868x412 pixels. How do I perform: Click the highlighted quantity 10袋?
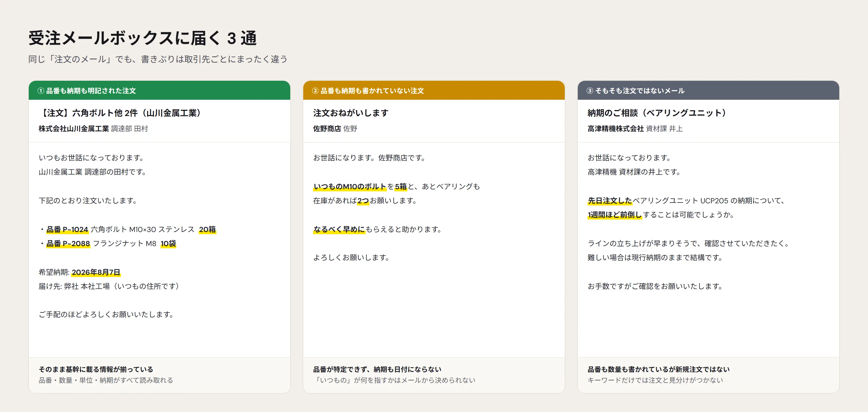point(168,244)
